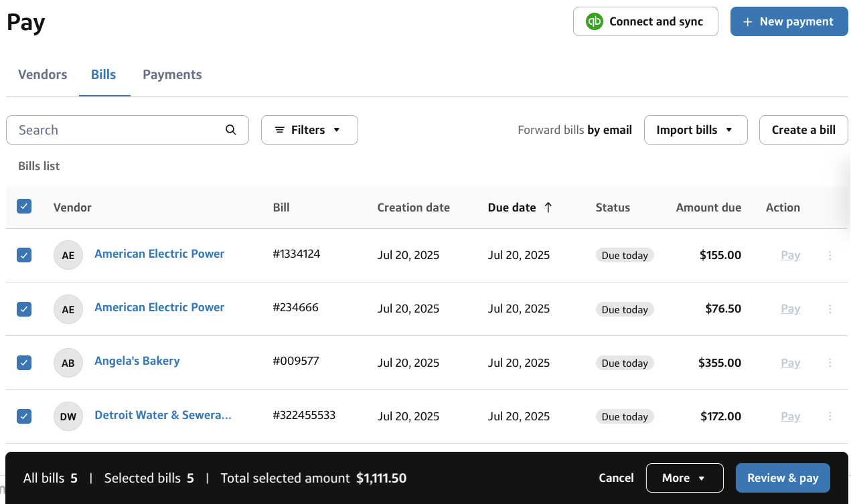The image size is (851, 504).
Task: Uncheck the Detroit Water & Sewerage bill
Action: (x=24, y=416)
